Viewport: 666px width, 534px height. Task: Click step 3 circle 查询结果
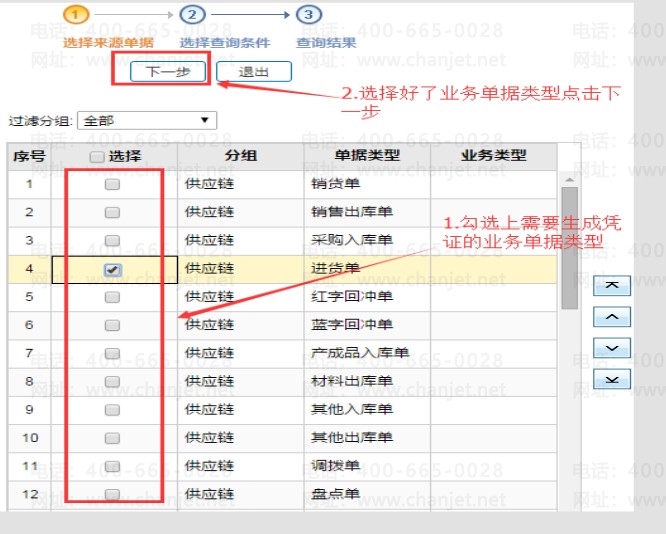(309, 15)
